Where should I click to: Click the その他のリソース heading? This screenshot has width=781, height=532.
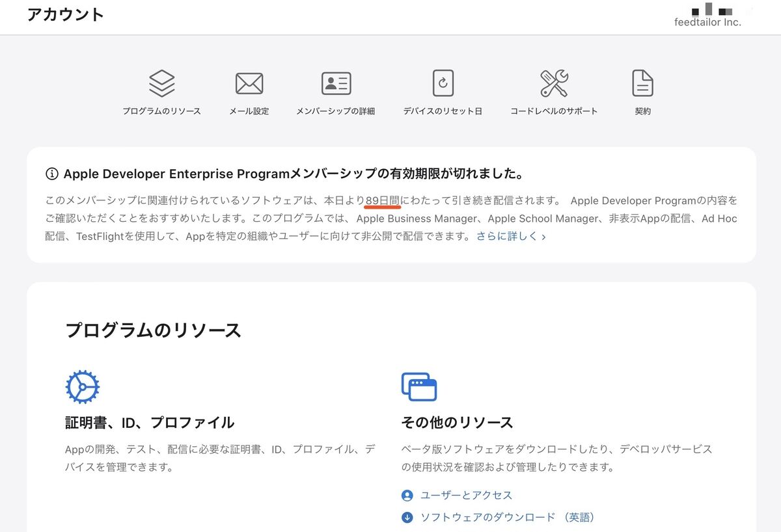[x=458, y=423]
